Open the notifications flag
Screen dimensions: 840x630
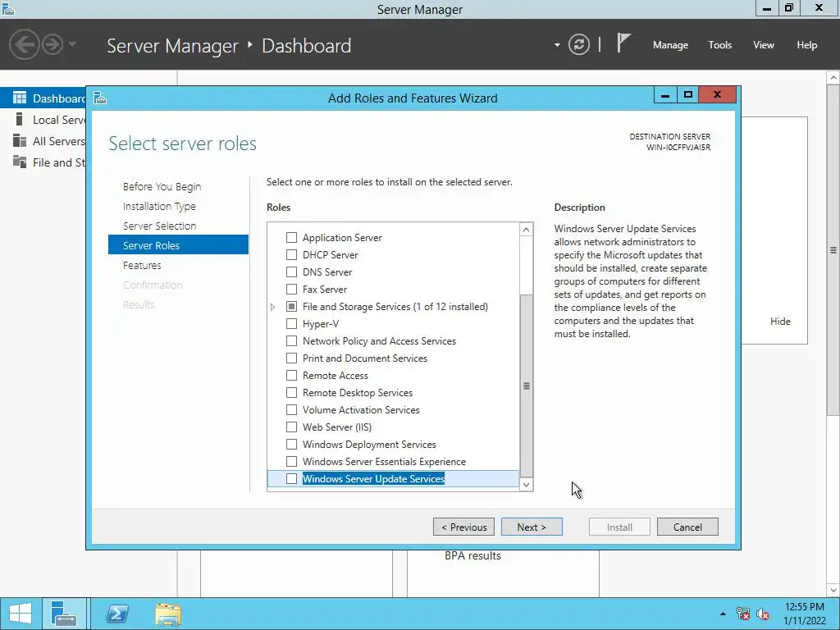(x=623, y=43)
